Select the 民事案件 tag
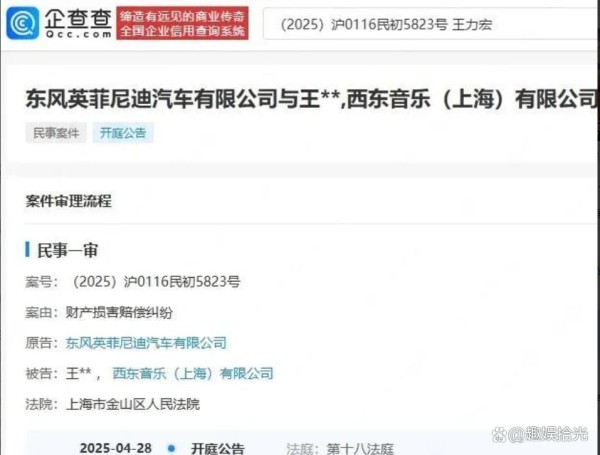Image resolution: width=600 pixels, height=455 pixels. [56, 133]
